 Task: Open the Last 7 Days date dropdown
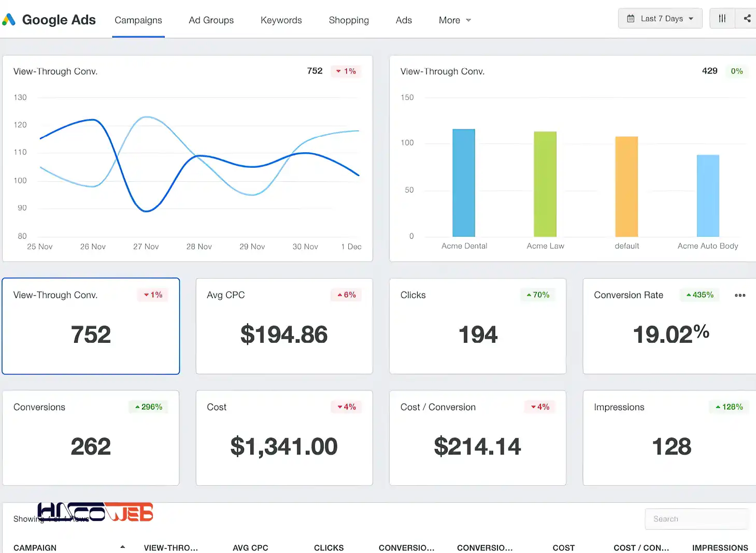660,19
